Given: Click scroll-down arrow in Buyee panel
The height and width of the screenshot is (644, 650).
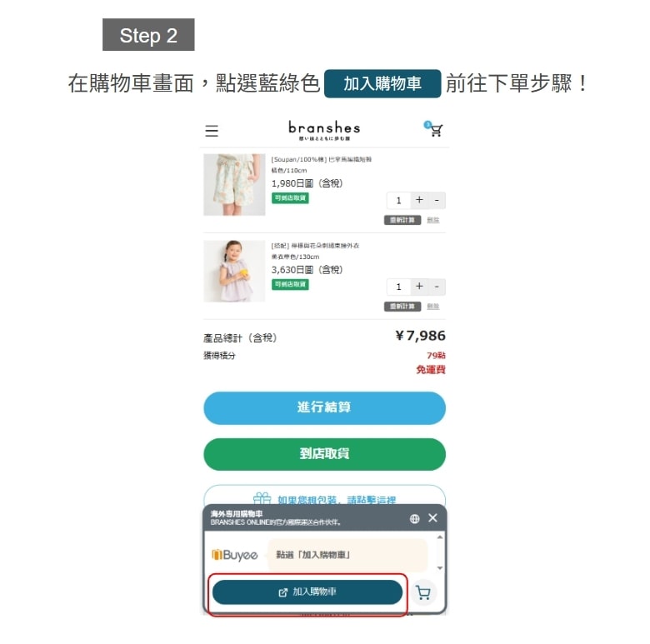Looking at the screenshot, I should [x=440, y=568].
